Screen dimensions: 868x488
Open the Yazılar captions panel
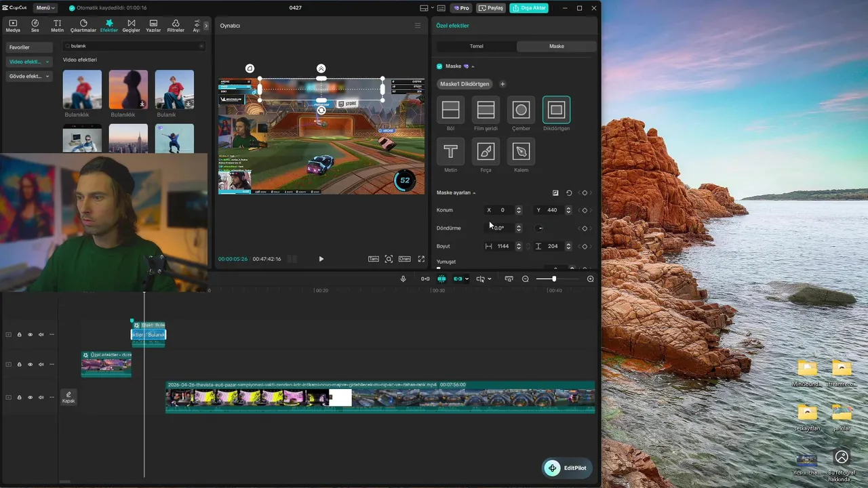(x=153, y=26)
